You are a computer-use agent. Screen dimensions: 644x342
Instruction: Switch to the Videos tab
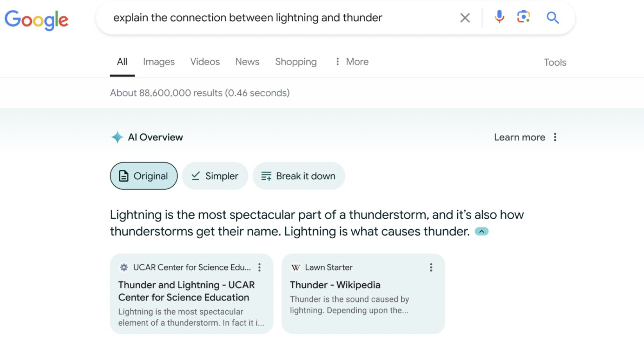[x=205, y=62]
